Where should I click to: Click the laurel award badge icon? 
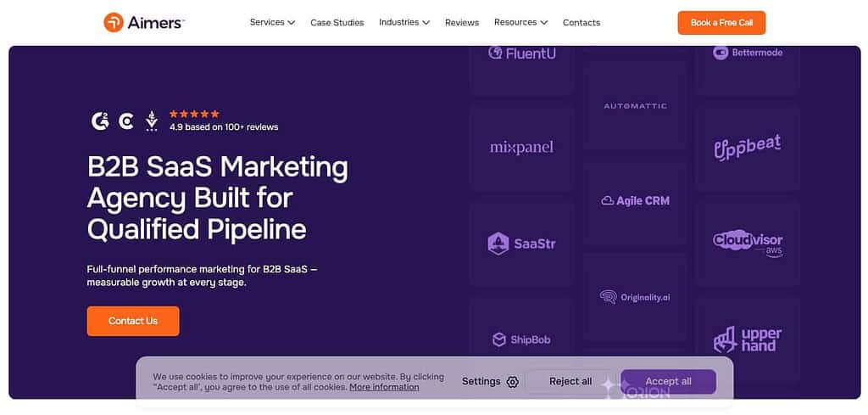point(151,121)
